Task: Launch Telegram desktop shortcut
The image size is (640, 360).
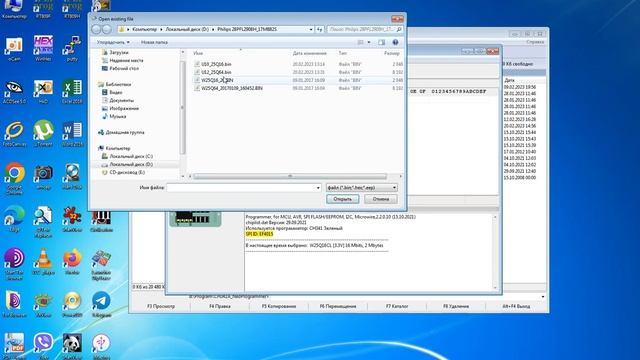Action: click(x=101, y=304)
